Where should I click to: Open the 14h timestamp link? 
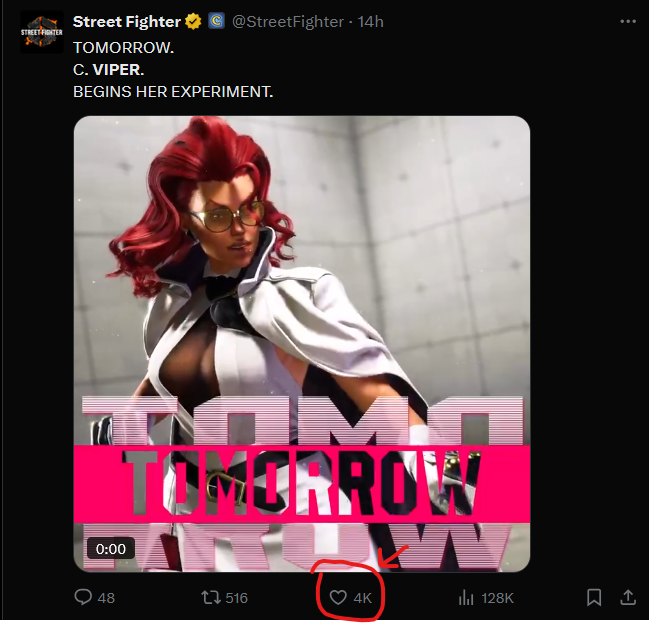(370, 22)
